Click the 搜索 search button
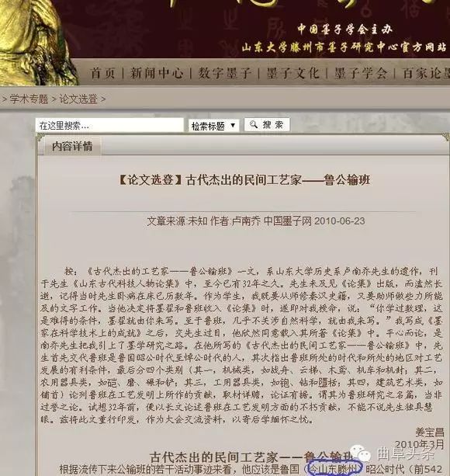Viewport: 450px width, 476px height. point(267,124)
